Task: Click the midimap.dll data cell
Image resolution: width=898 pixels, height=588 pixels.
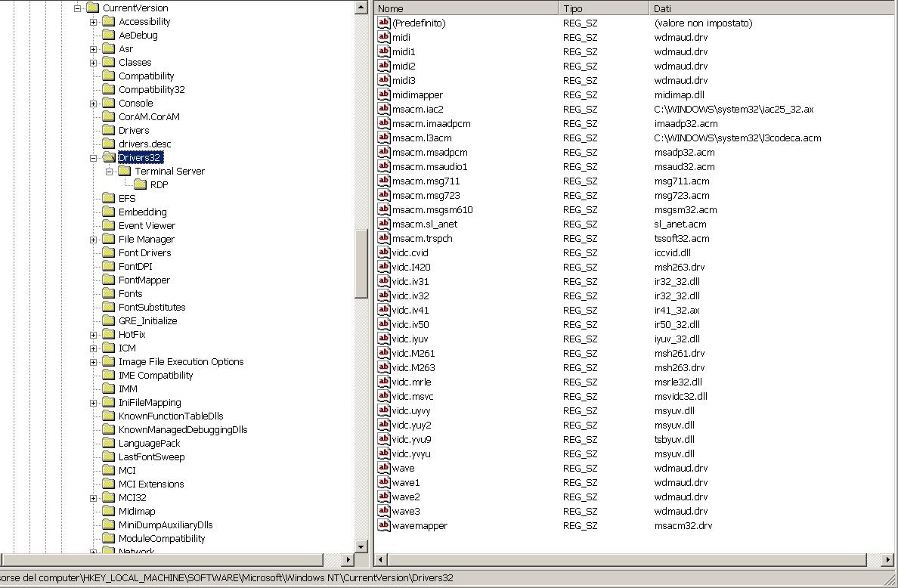Action: [680, 94]
